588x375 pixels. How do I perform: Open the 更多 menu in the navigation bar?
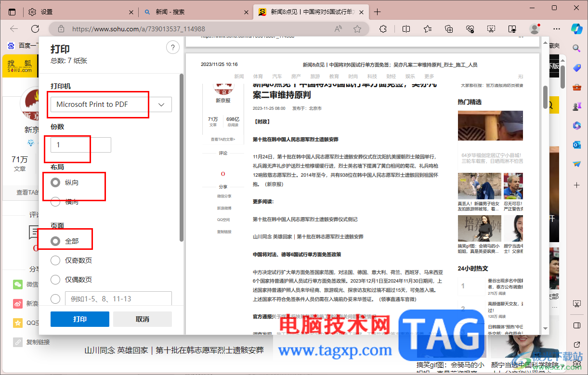[429, 76]
